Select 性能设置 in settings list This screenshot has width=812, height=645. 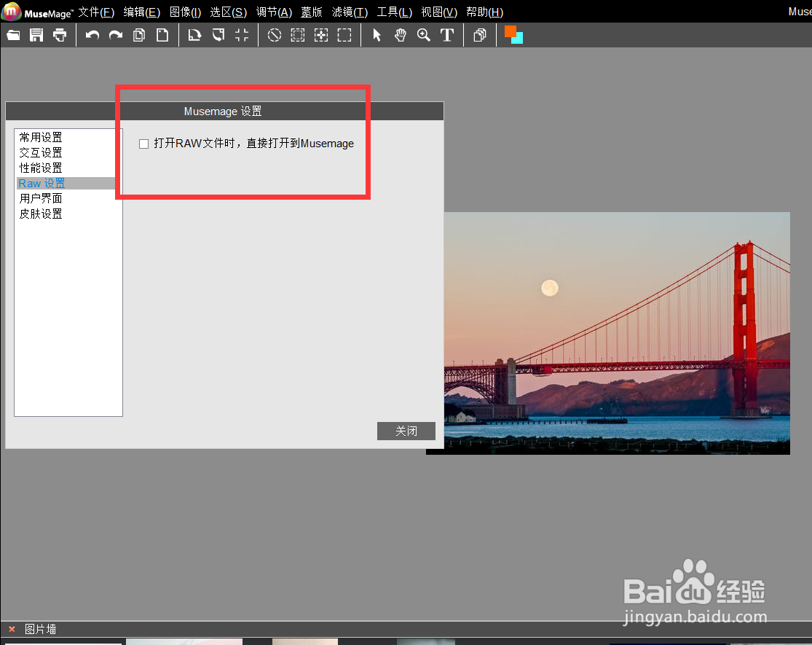41,168
